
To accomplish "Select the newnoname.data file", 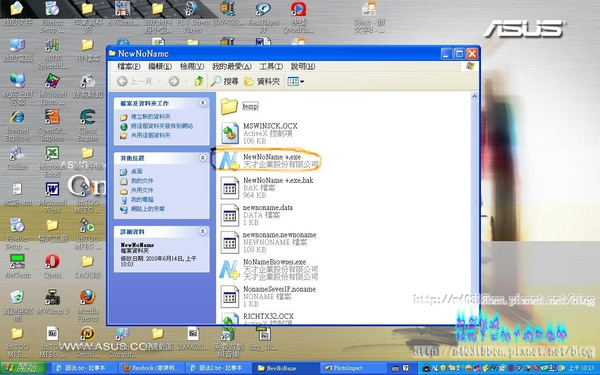I will [257, 215].
